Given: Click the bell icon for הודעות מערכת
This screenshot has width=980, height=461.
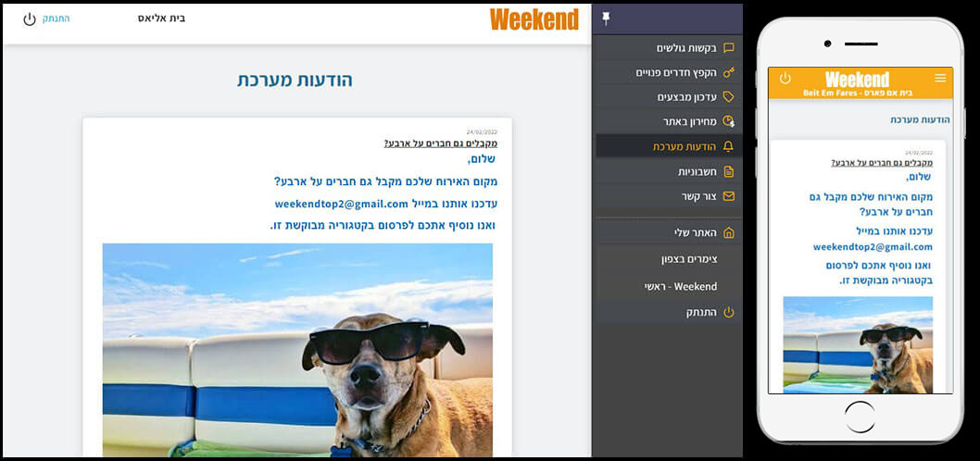Looking at the screenshot, I should (728, 146).
